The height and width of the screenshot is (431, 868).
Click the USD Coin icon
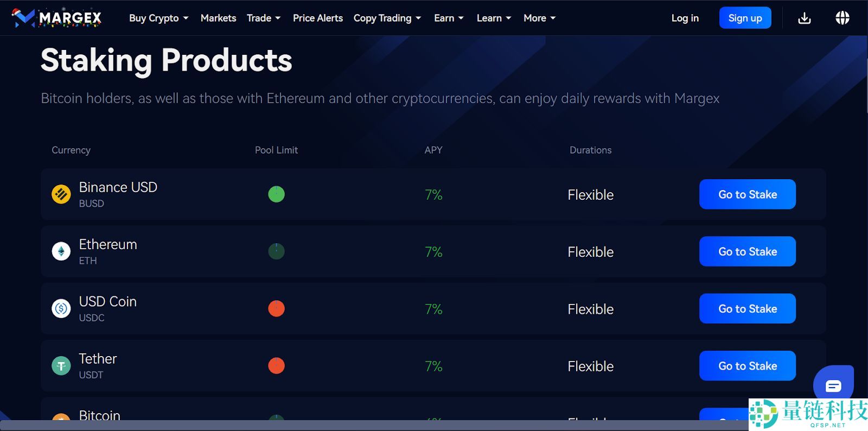(x=61, y=308)
